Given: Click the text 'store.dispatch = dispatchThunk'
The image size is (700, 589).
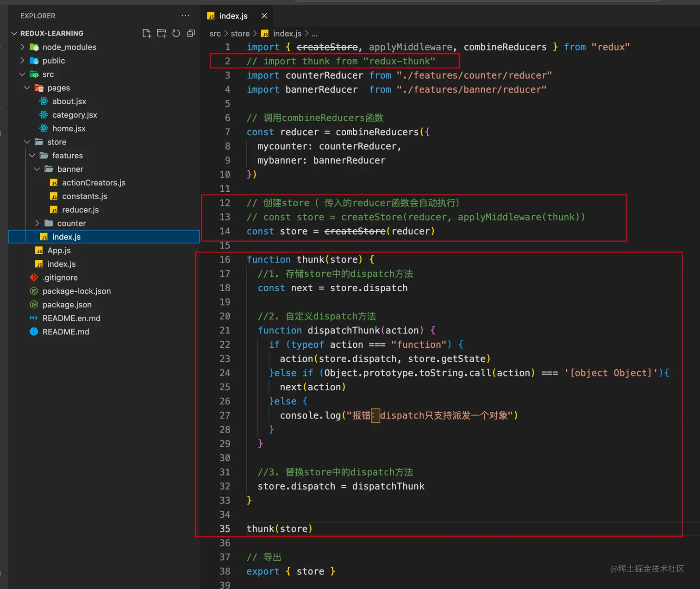Looking at the screenshot, I should [341, 486].
